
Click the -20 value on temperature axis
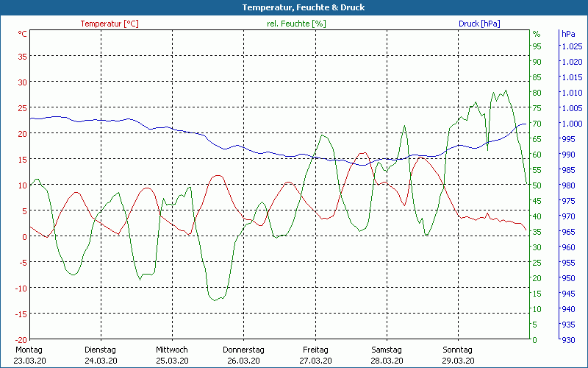point(21,340)
